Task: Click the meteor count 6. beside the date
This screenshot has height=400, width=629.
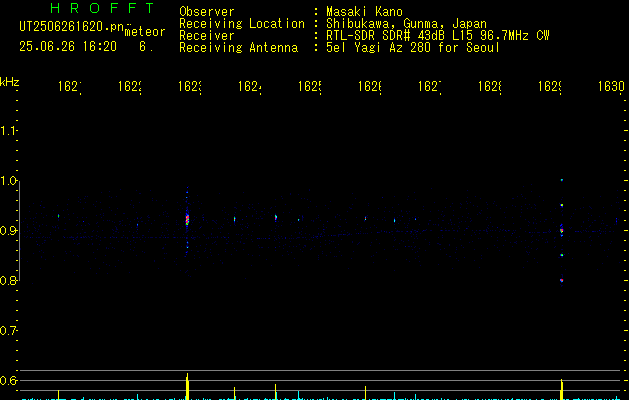Action: coord(146,47)
